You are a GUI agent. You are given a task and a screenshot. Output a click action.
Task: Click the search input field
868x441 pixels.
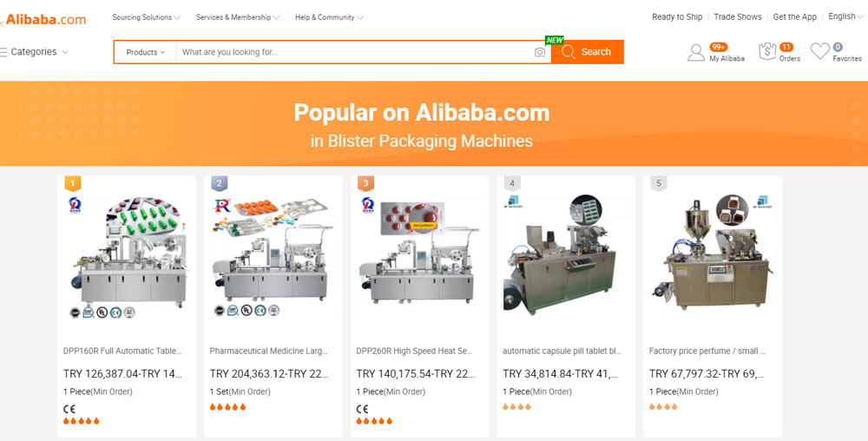354,52
